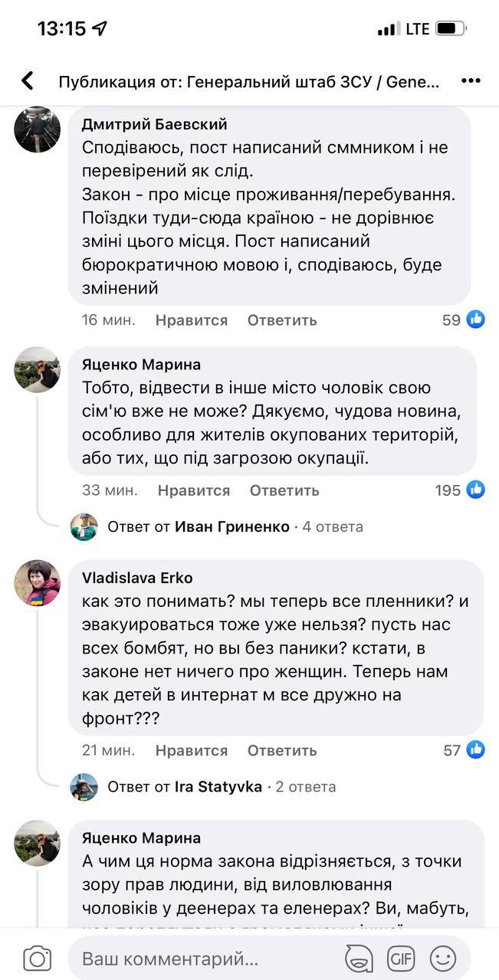Tap like reaction icon showing 57
This screenshot has width=499, height=980.
(x=476, y=750)
